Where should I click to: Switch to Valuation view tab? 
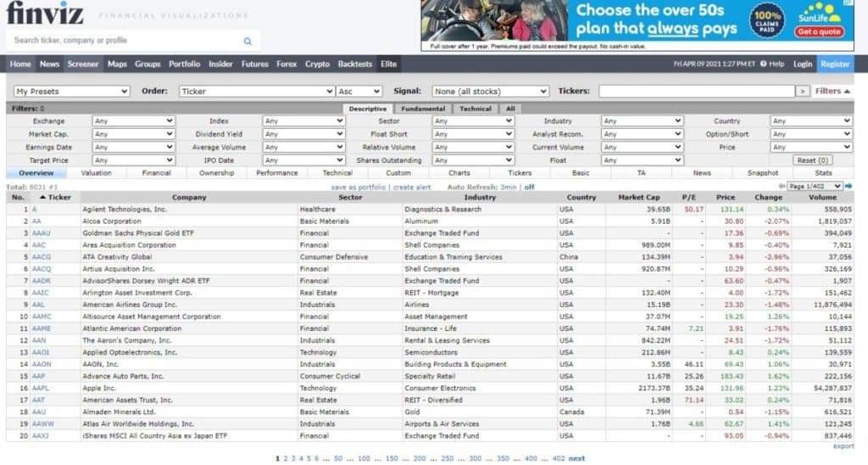click(97, 173)
